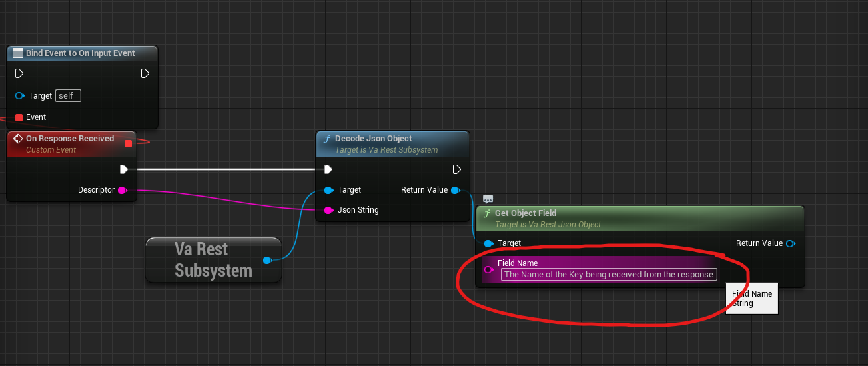Screen dimensions: 868x366
Task: Click the Target pin on Decode Json Object
Action: [x=328, y=190]
